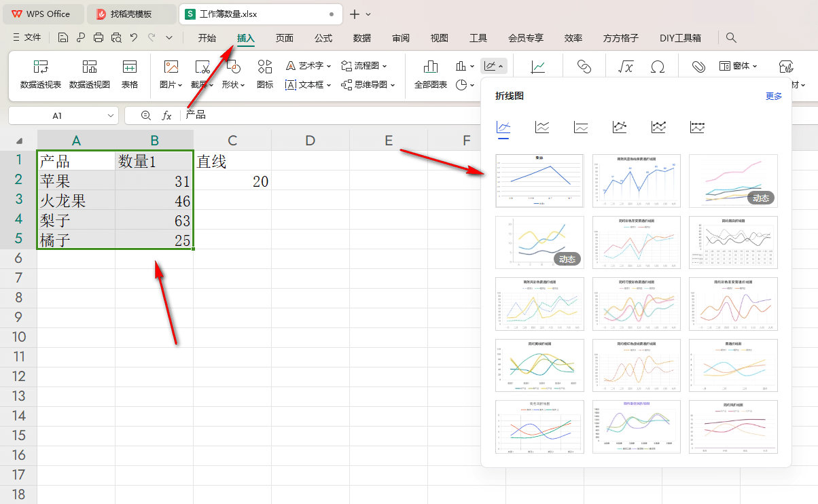Insert a 数据透视图 pivot chart

(x=90, y=75)
